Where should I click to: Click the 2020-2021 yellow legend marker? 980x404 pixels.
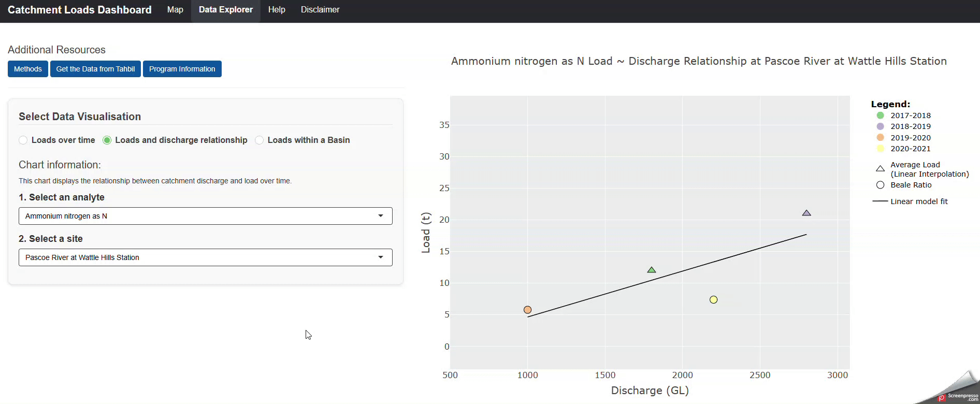pos(880,149)
